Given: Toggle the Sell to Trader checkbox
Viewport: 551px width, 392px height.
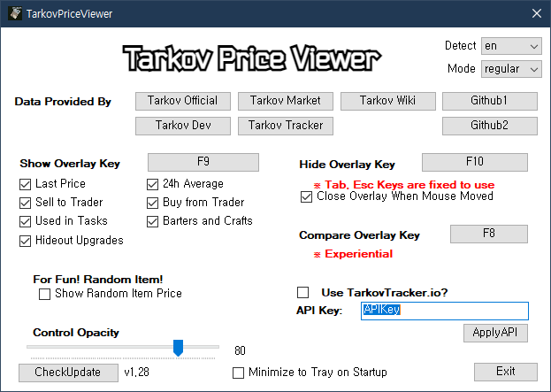Looking at the screenshot, I should (26, 203).
